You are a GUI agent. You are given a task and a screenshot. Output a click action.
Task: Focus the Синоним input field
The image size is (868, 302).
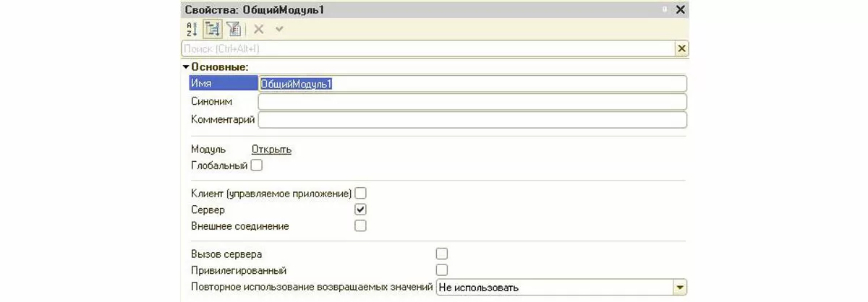[x=472, y=102]
